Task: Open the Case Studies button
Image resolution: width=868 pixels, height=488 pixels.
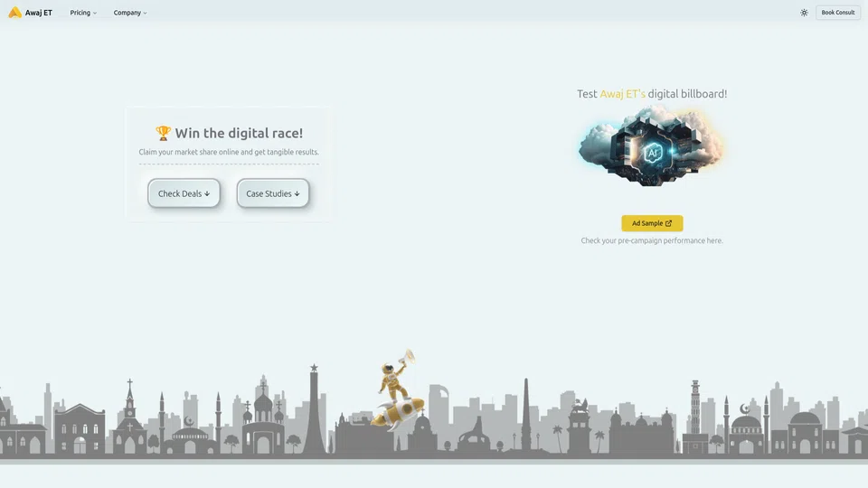Action: pyautogui.click(x=273, y=193)
